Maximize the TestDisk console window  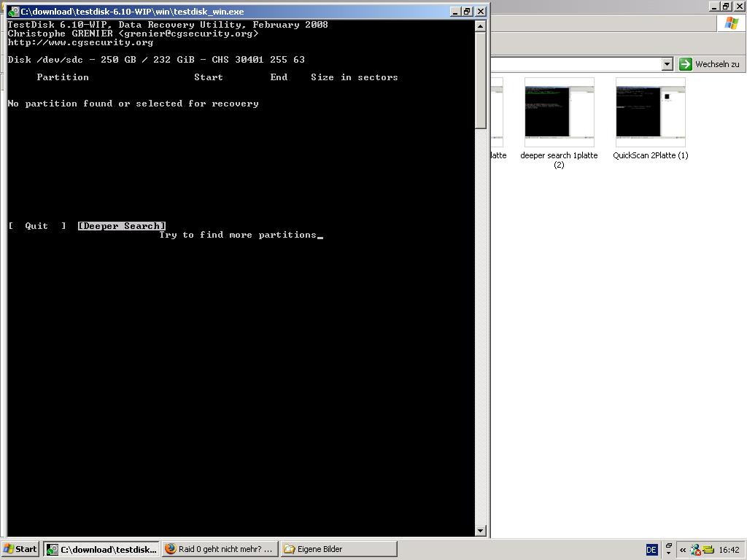[x=468, y=12]
